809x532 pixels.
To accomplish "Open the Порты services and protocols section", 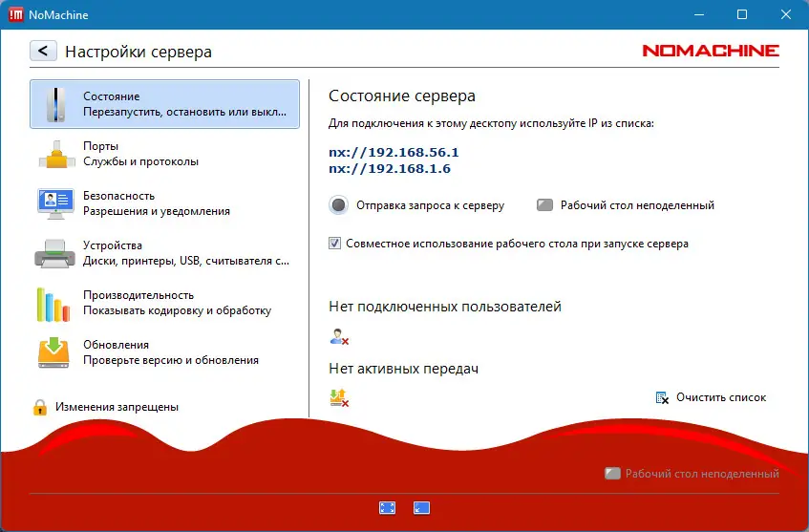I will point(164,154).
